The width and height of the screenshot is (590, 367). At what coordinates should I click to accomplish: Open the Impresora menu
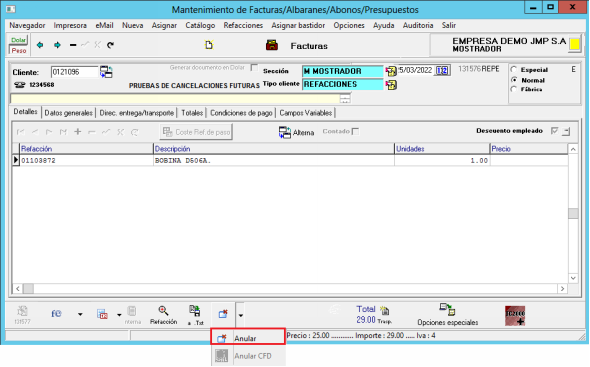[70, 25]
